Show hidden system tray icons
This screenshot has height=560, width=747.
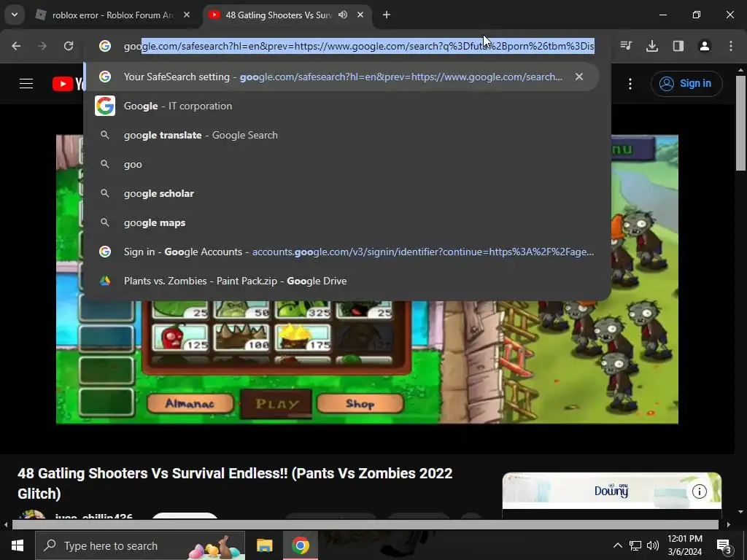617,545
